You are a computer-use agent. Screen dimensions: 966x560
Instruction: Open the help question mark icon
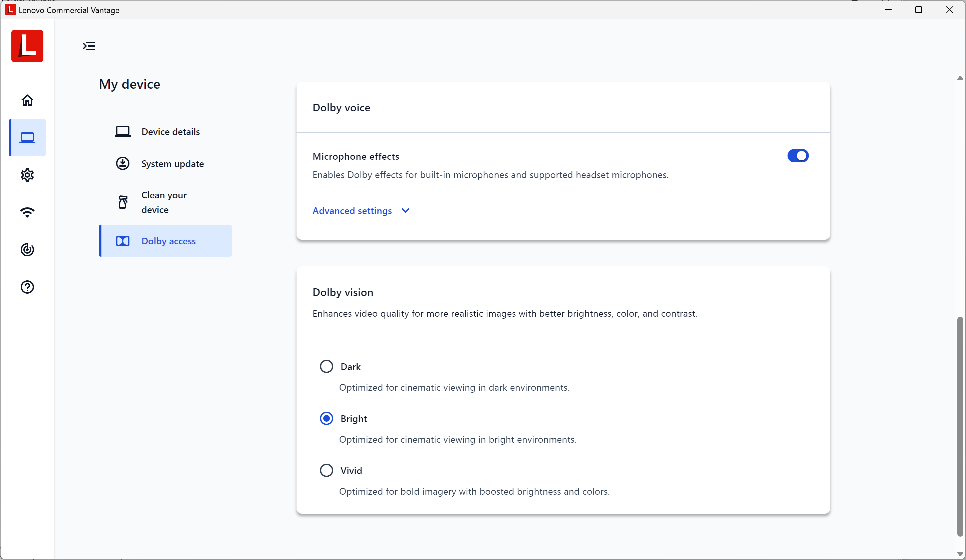point(27,287)
